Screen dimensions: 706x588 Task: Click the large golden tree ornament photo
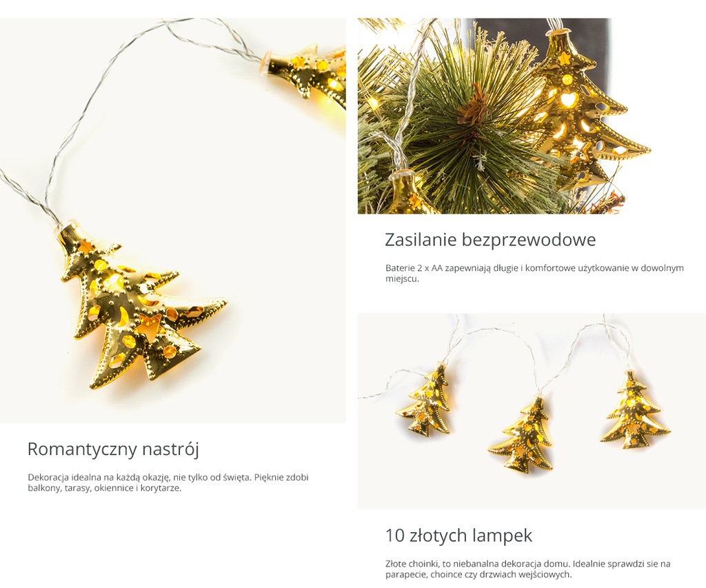point(173,220)
